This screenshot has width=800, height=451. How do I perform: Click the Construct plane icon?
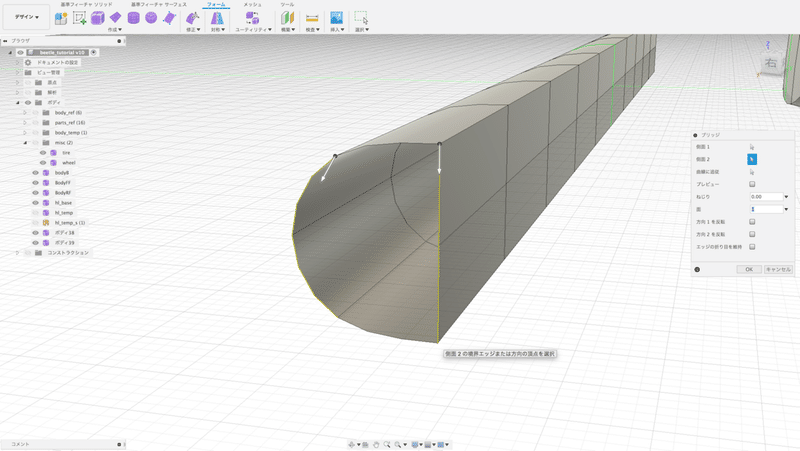pyautogui.click(x=288, y=18)
